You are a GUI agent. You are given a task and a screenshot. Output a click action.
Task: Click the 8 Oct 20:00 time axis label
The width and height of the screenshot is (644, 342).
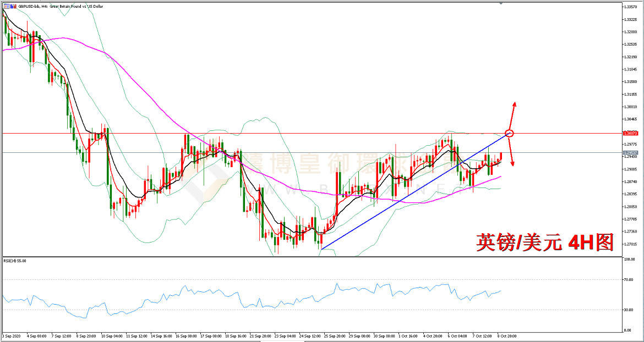pos(506,335)
